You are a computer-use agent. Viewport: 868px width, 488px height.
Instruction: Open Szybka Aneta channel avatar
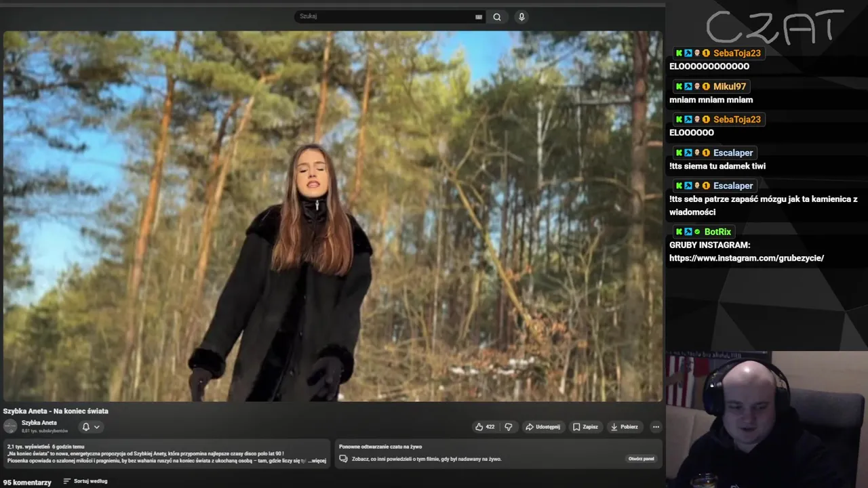(x=10, y=426)
